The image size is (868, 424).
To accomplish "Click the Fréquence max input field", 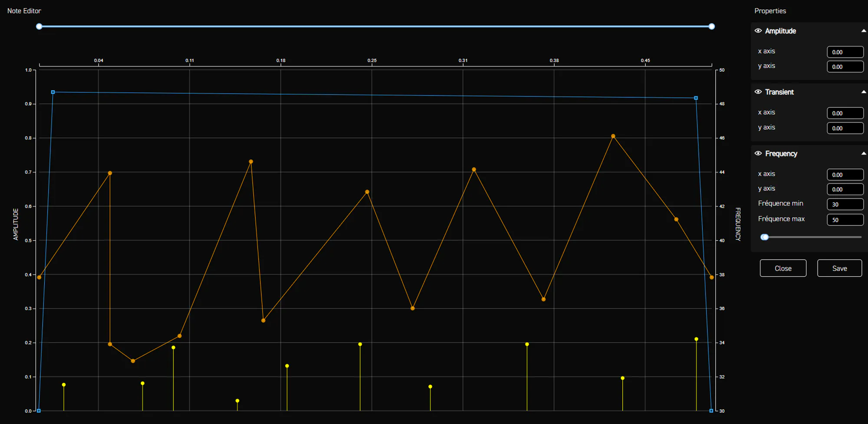I will (845, 220).
